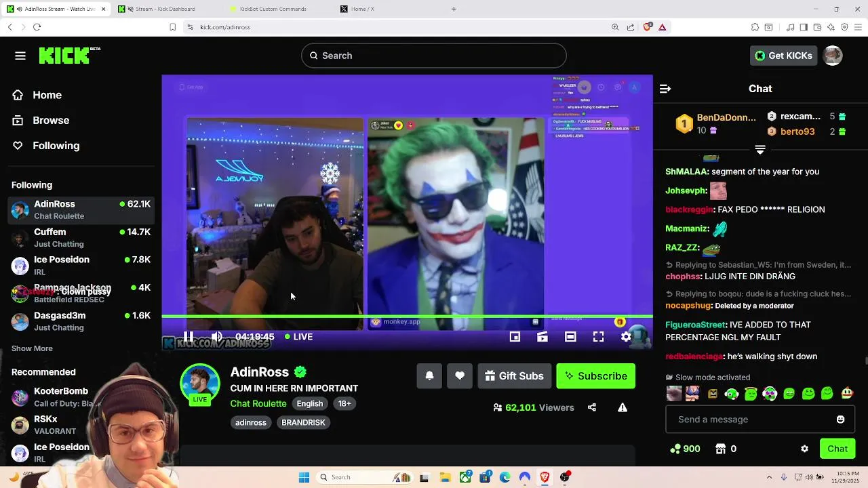Reload the page
Screen dimensions: 868x488
[x=37, y=27]
